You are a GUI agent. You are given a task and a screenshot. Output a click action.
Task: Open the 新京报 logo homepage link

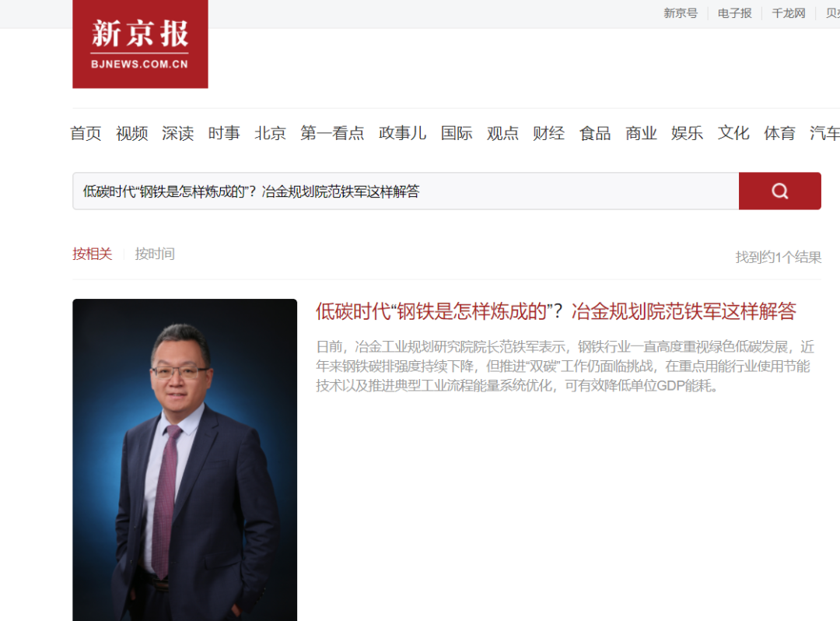(140, 44)
